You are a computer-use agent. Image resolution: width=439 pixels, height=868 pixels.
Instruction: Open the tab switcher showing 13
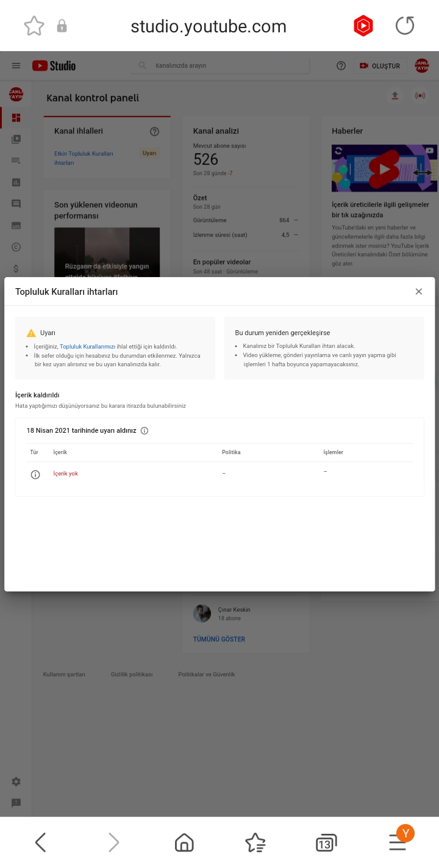pos(326,843)
